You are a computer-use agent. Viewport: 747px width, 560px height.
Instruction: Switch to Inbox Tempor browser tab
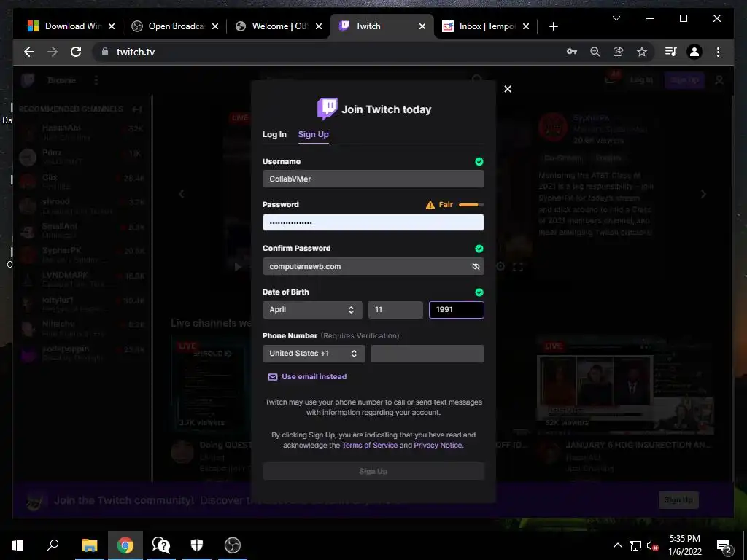click(486, 26)
